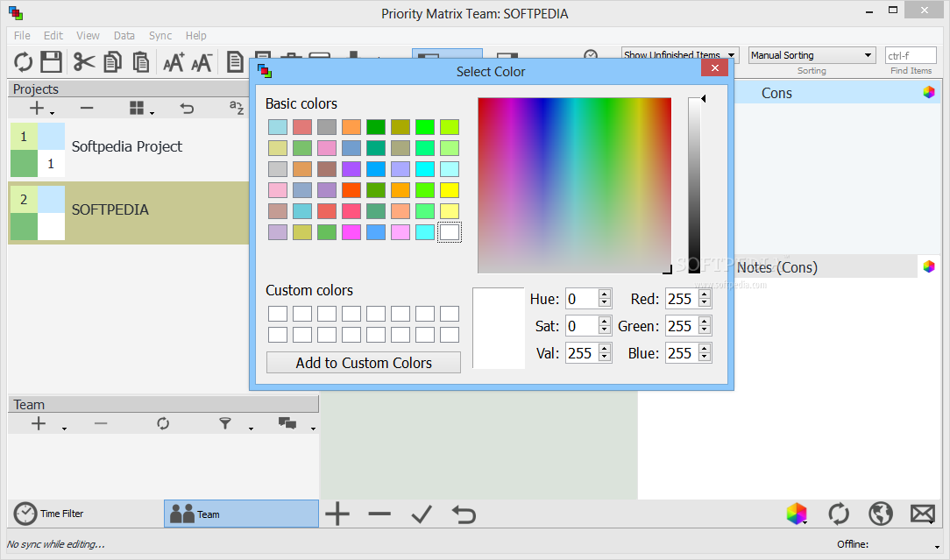
Task: Click the Find Items ctrl-f search box
Action: point(911,55)
